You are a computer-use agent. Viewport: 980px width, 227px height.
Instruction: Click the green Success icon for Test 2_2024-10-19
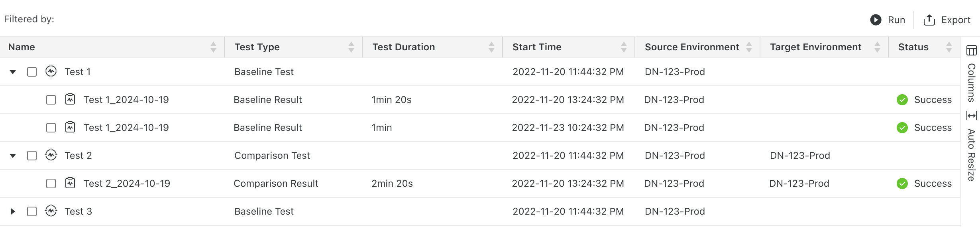902,184
